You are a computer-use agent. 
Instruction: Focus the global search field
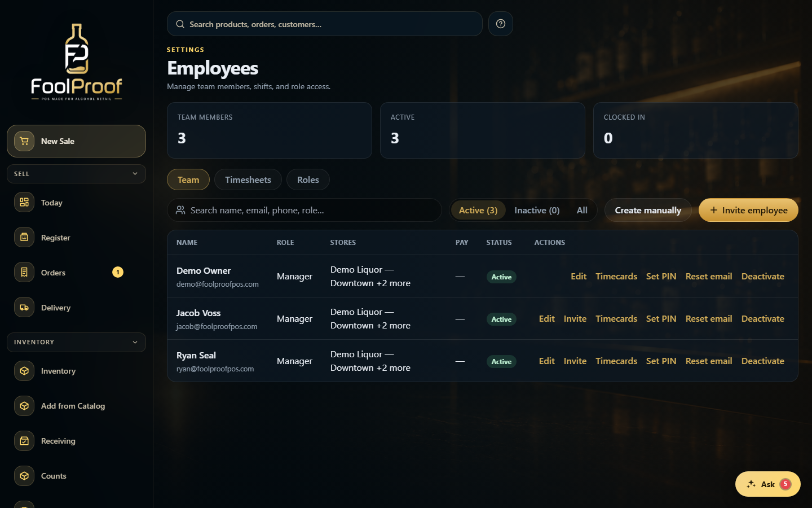[324, 24]
